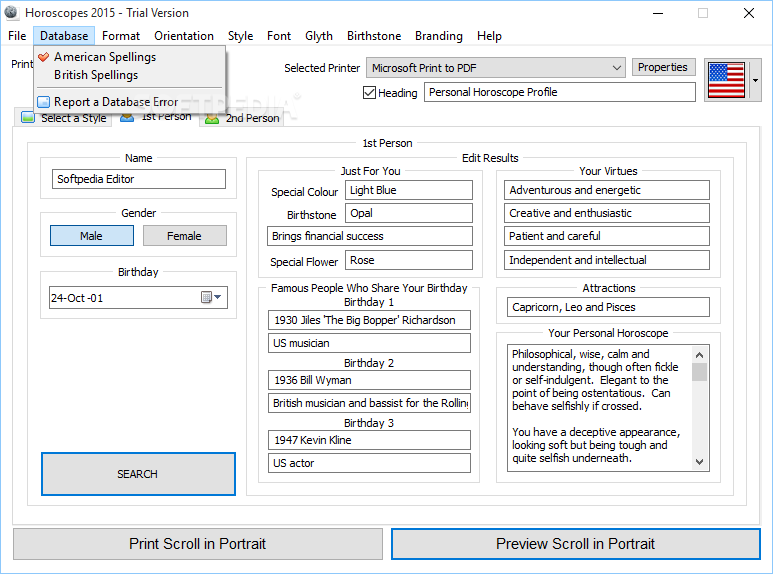Close the open Database menu
773x574 pixels.
coord(64,36)
